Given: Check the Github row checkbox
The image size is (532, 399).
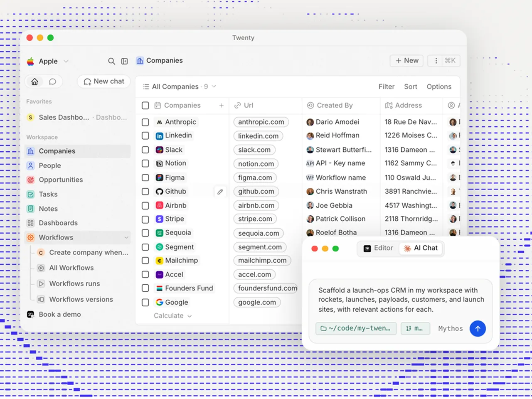Looking at the screenshot, I should click(145, 192).
